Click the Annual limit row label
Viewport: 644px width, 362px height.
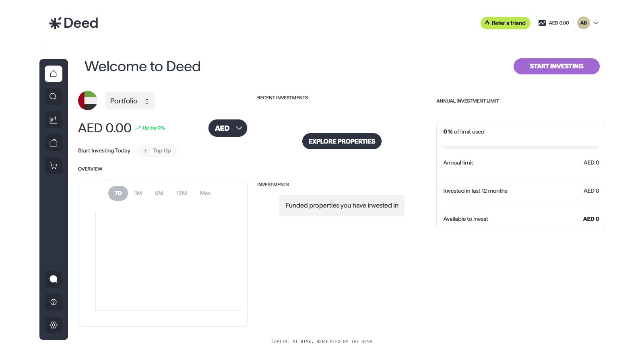pos(458,163)
